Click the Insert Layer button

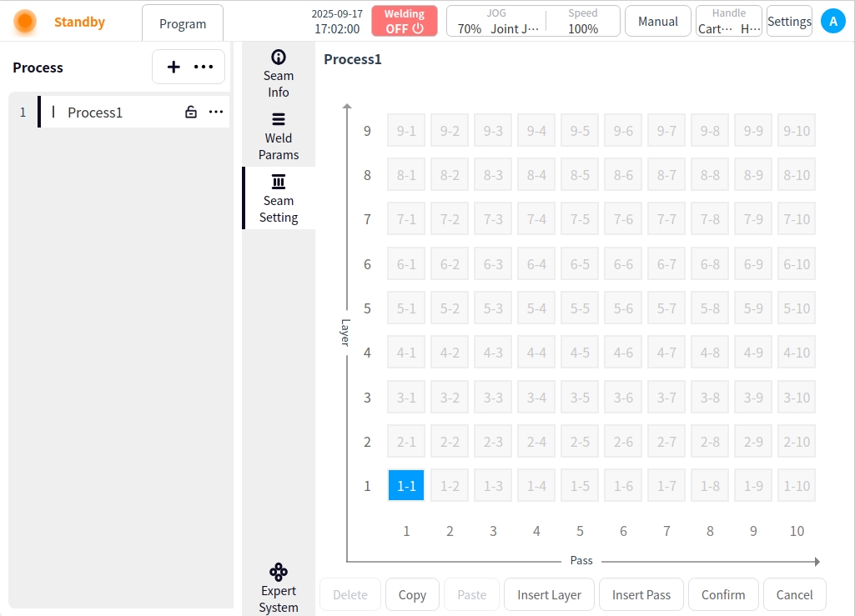549,594
